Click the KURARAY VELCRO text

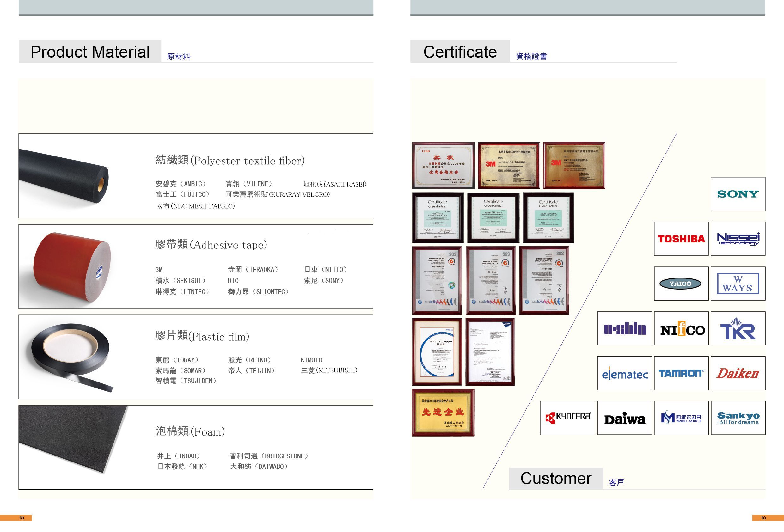(x=278, y=194)
